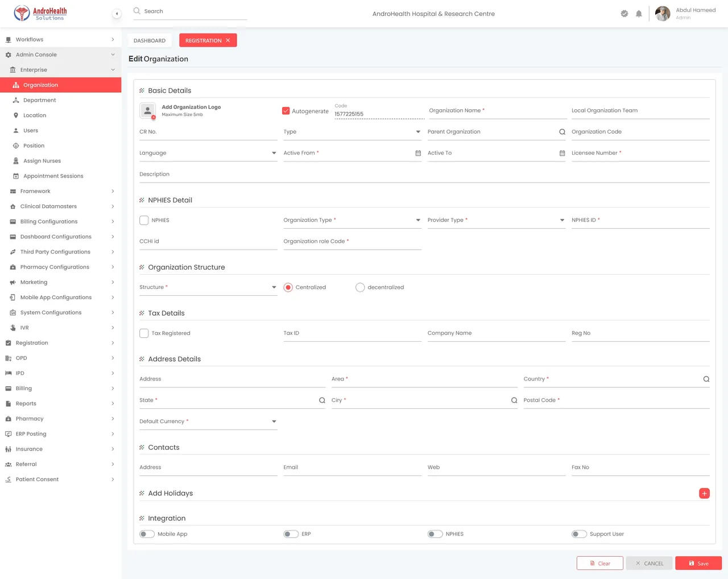Open the Active From calendar icon
Screen dimensions: 728x579
[x=418, y=153]
